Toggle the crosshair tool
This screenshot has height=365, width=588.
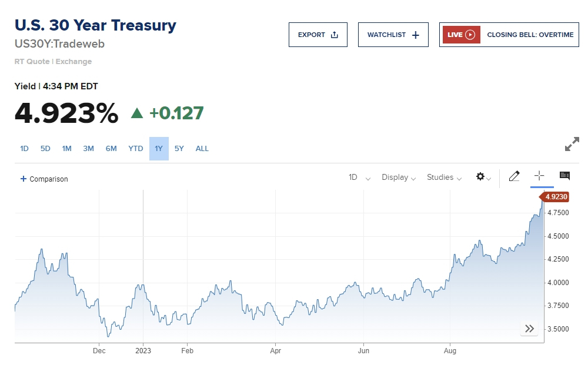539,176
